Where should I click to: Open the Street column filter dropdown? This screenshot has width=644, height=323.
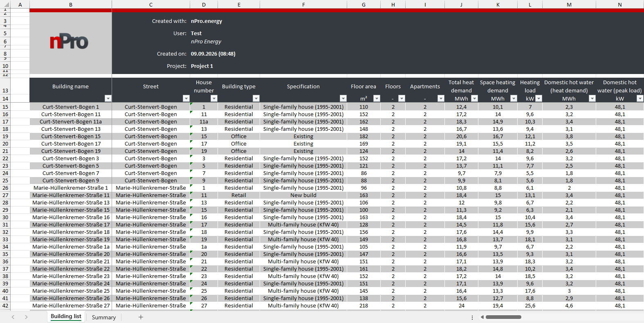(186, 99)
